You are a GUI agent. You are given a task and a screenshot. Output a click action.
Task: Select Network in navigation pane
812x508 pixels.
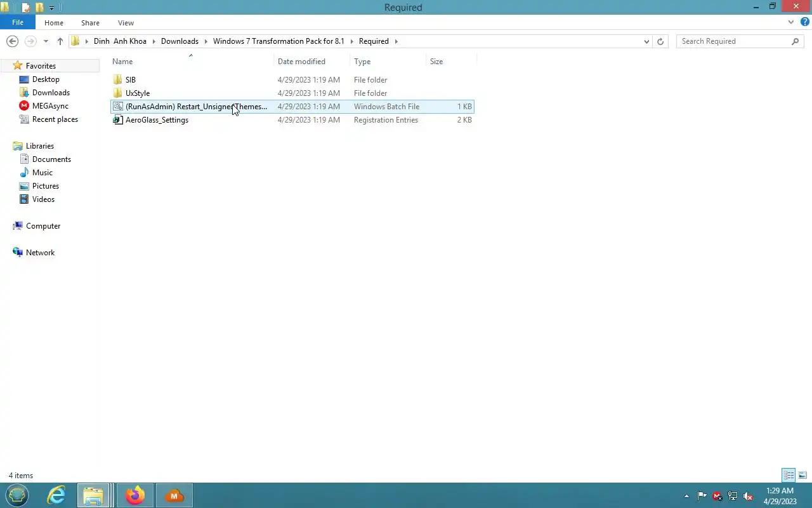(x=40, y=253)
